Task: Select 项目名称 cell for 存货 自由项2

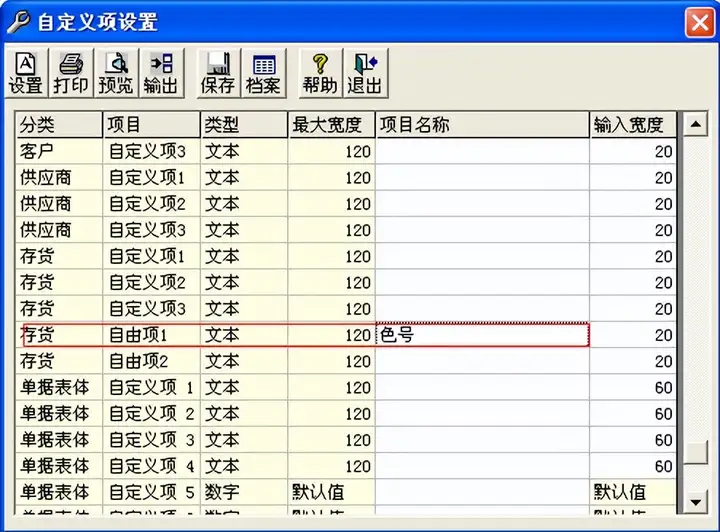Action: [x=482, y=361]
